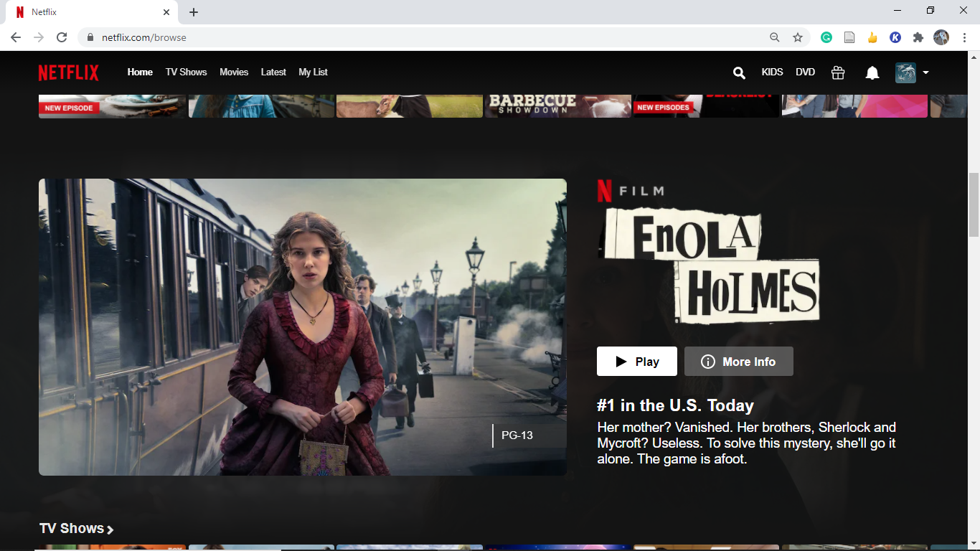
Task: Go to KIDS section
Action: pos(773,72)
